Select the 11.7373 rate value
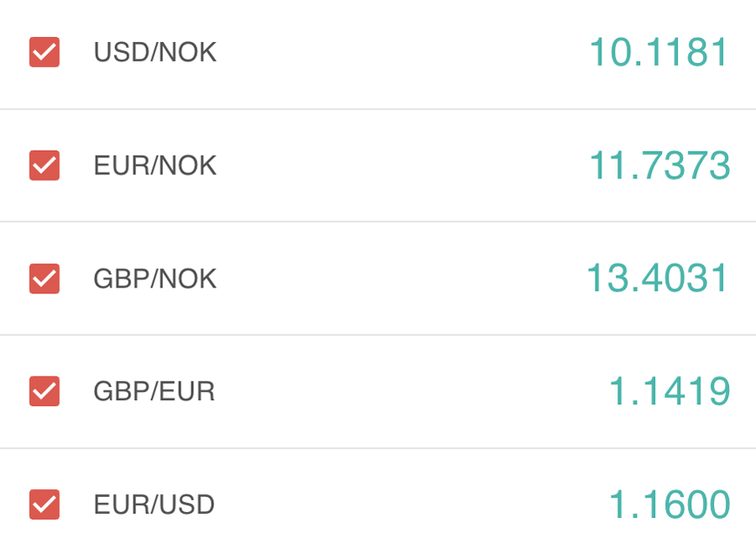Image resolution: width=756 pixels, height=549 pixels. (659, 166)
